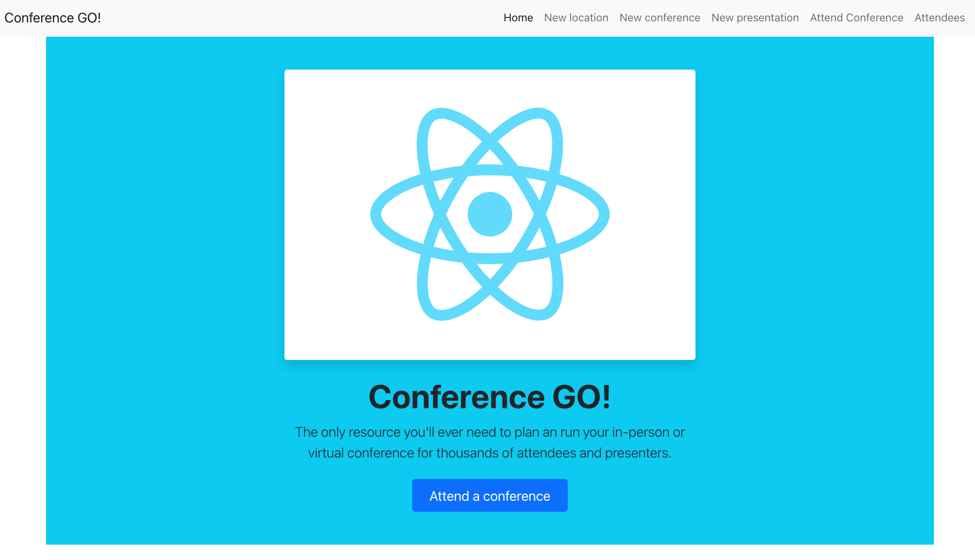Click the cyan background left of the logo card
This screenshot has height=560, width=975.
164,219
